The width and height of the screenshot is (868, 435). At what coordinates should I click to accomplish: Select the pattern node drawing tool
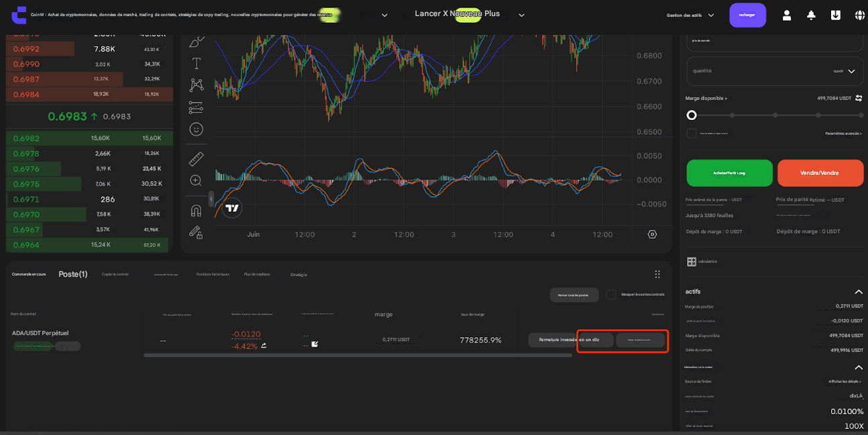pyautogui.click(x=196, y=85)
